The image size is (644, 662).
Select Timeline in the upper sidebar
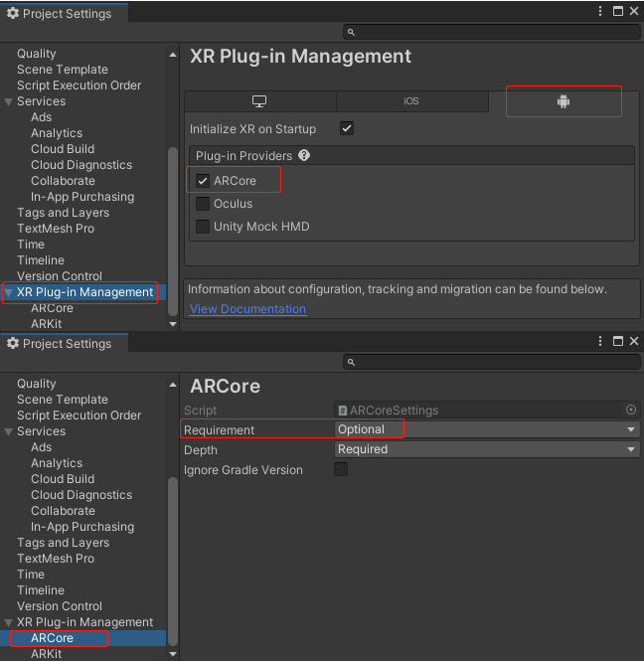pyautogui.click(x=41, y=260)
